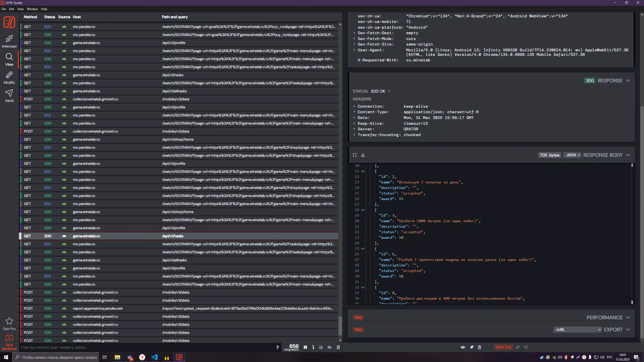This screenshot has width=644, height=362.
Task: Open File Explorer from taskbar
Action: pyautogui.click(x=117, y=357)
